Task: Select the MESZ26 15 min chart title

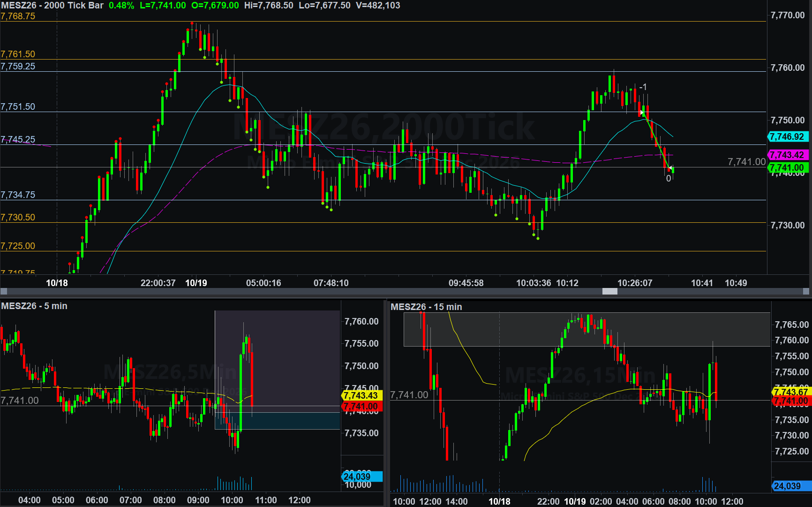Action: pyautogui.click(x=426, y=307)
